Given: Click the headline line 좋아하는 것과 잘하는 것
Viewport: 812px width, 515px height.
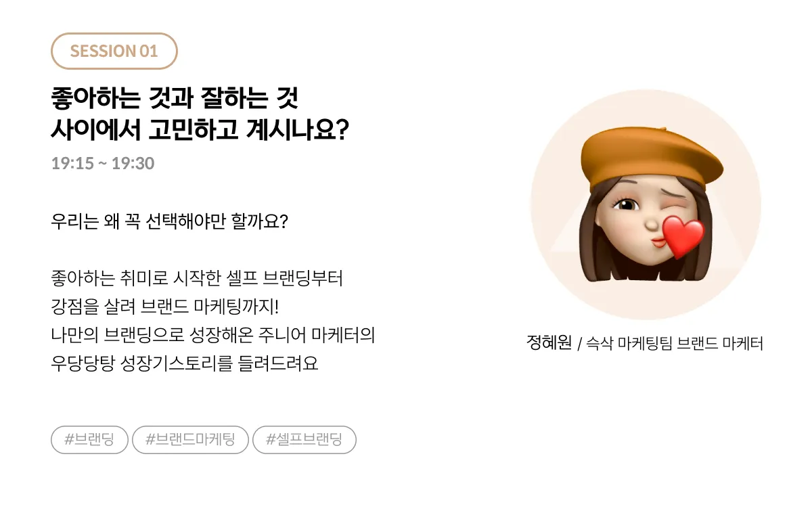Looking at the screenshot, I should click(x=175, y=99).
